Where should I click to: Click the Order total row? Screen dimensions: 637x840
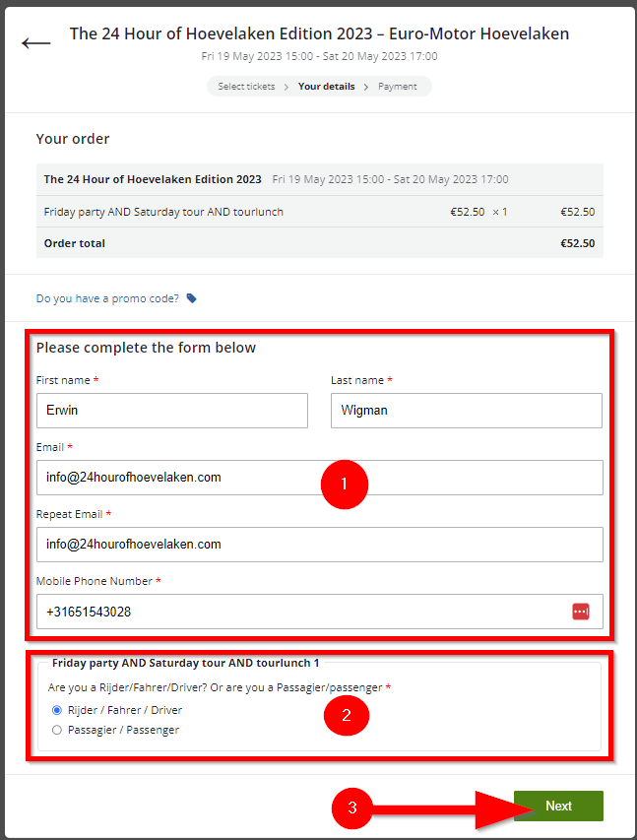click(319, 243)
